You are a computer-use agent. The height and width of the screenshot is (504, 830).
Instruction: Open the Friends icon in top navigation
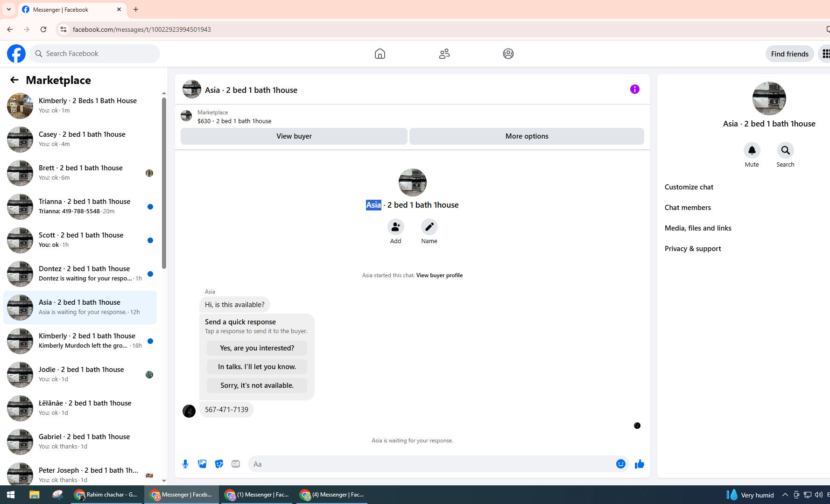point(444,54)
